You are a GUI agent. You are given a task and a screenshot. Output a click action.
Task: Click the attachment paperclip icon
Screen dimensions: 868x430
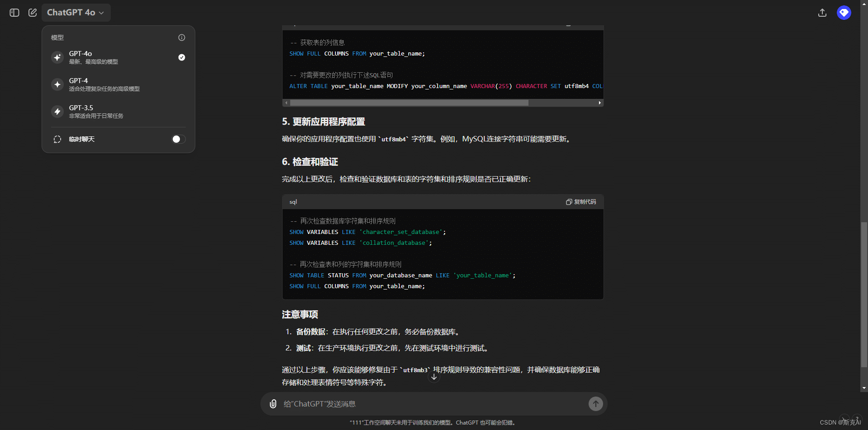click(273, 404)
